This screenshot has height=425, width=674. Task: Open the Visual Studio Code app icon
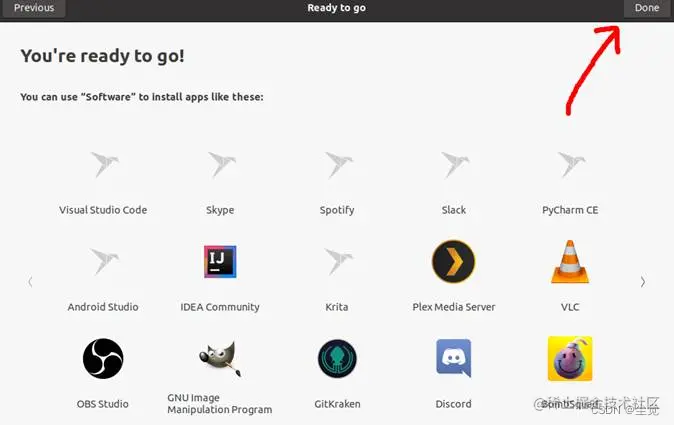[x=104, y=165]
